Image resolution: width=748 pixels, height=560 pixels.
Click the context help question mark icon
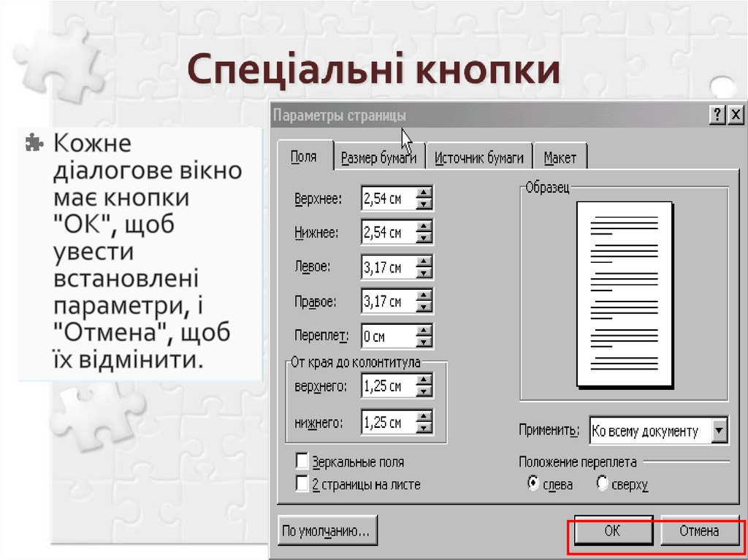(x=717, y=114)
